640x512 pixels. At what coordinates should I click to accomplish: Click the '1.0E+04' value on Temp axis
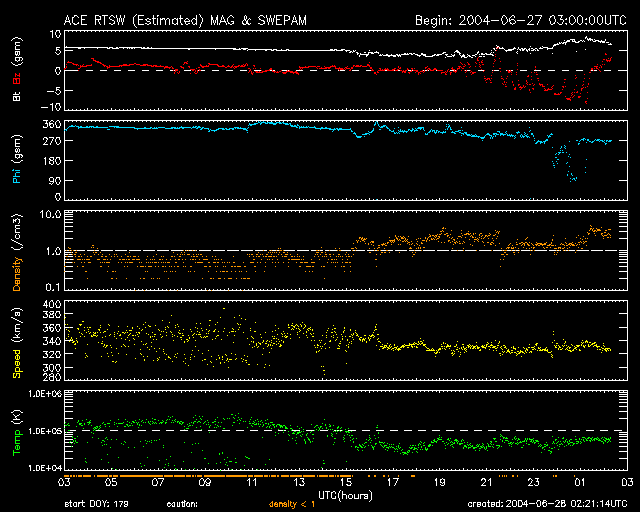pyautogui.click(x=45, y=468)
